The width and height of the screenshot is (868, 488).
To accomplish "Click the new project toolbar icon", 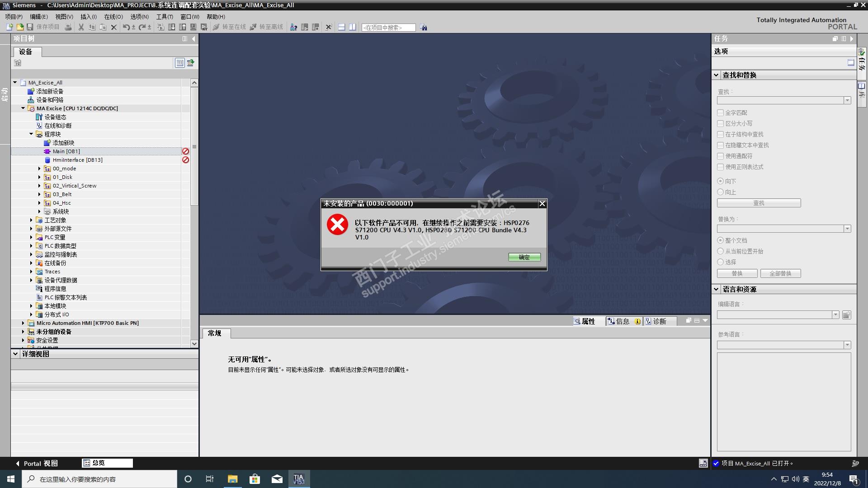I will click(x=9, y=27).
